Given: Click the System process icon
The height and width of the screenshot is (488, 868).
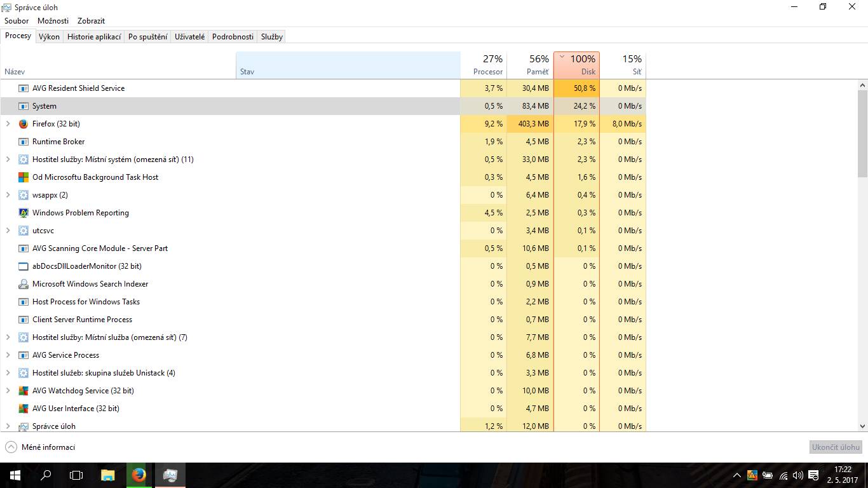Looking at the screenshot, I should point(24,106).
